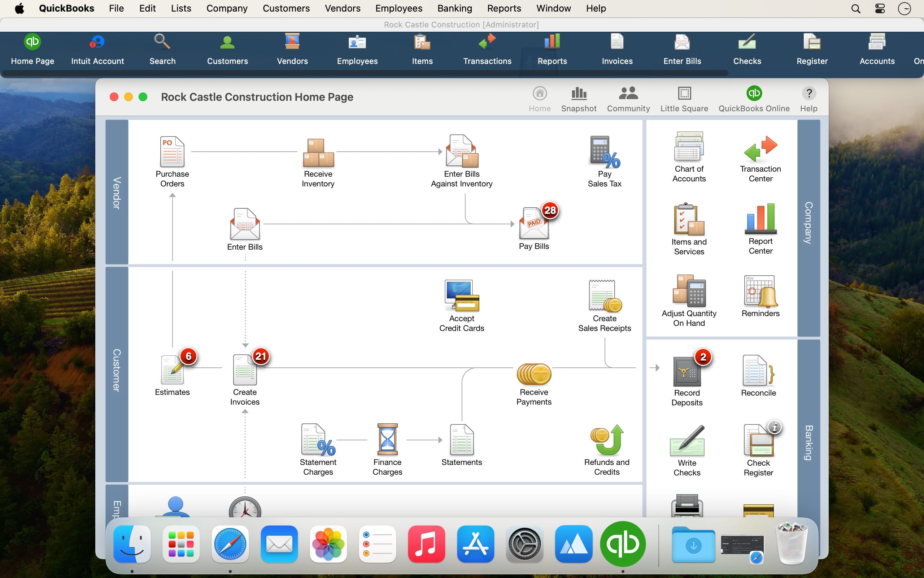
Task: Open Apple menu
Action: [19, 8]
